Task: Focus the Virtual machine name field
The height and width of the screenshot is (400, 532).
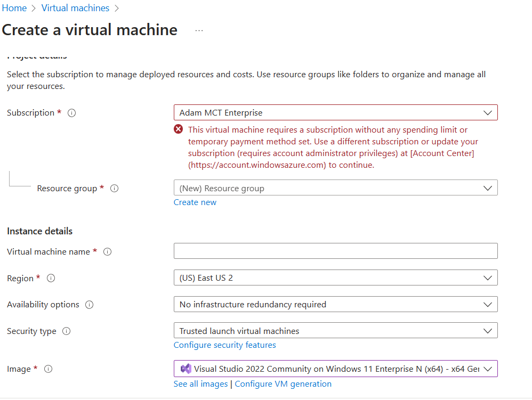Action: (335, 251)
